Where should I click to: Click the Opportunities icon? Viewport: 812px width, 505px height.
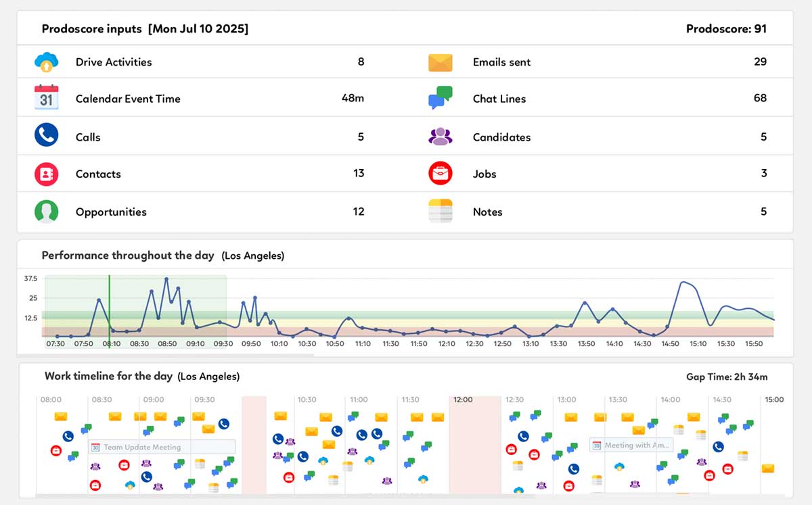pos(47,211)
